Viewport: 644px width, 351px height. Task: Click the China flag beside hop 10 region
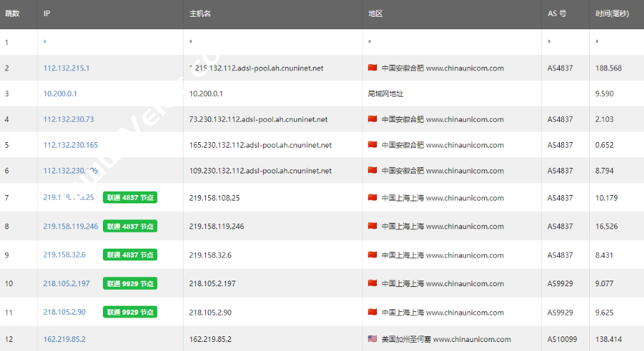click(x=372, y=283)
